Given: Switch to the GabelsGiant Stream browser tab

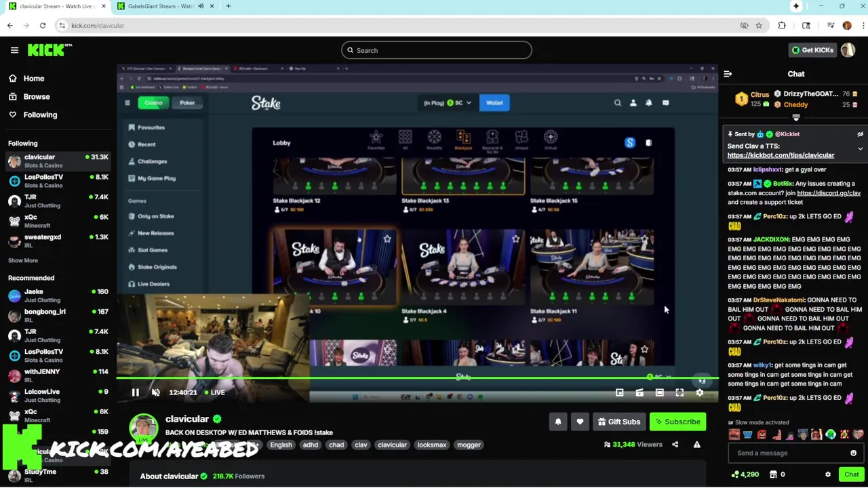Looking at the screenshot, I should (x=161, y=6).
